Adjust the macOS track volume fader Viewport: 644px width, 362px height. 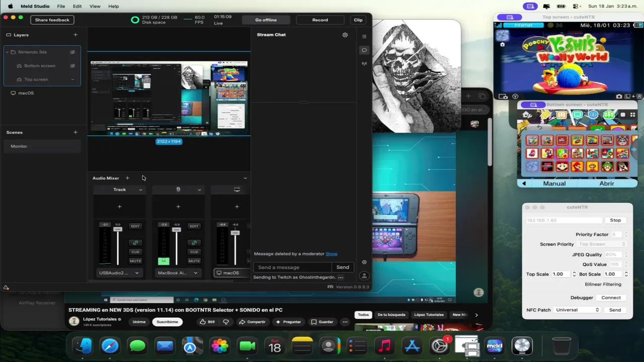pos(235,233)
